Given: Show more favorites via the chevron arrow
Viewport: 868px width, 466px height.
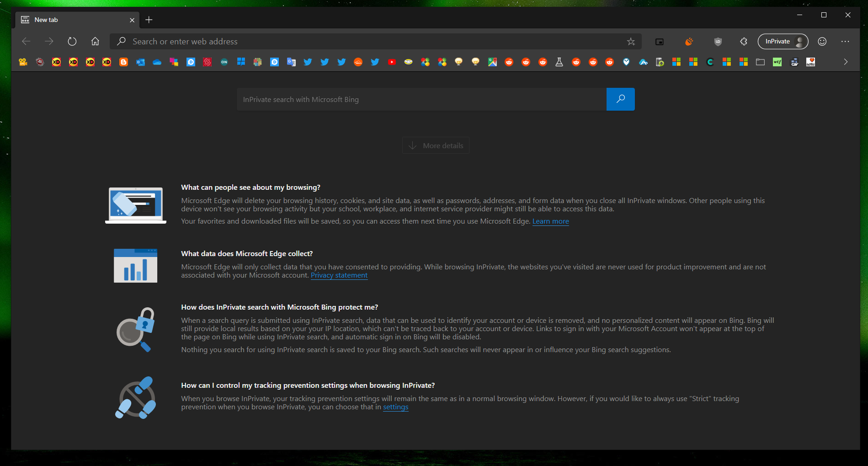Looking at the screenshot, I should click(x=846, y=62).
